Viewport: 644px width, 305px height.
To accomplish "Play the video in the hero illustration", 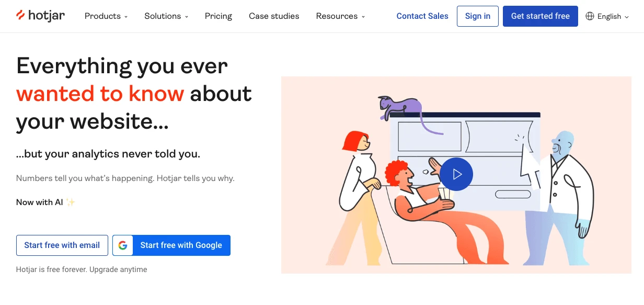I will [456, 174].
